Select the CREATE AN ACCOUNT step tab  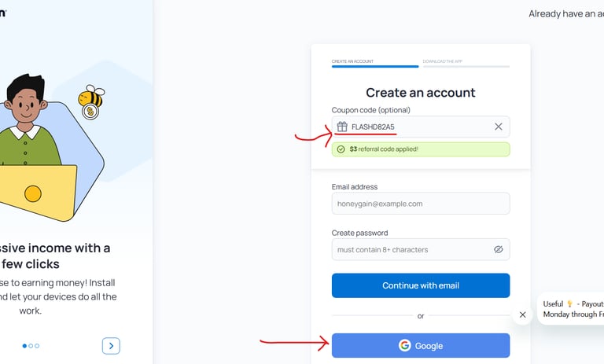[352, 61]
